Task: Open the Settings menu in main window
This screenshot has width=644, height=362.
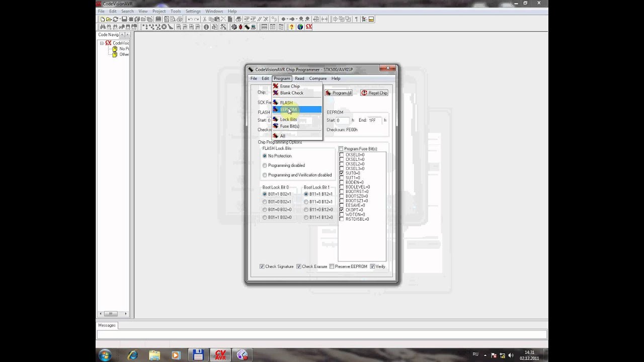Action: [x=193, y=11]
